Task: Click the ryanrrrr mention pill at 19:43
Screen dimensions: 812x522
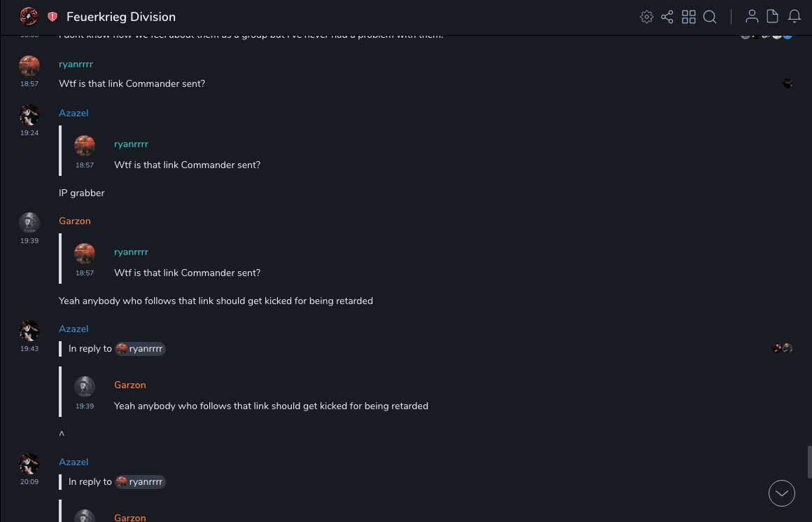Action: coord(140,349)
